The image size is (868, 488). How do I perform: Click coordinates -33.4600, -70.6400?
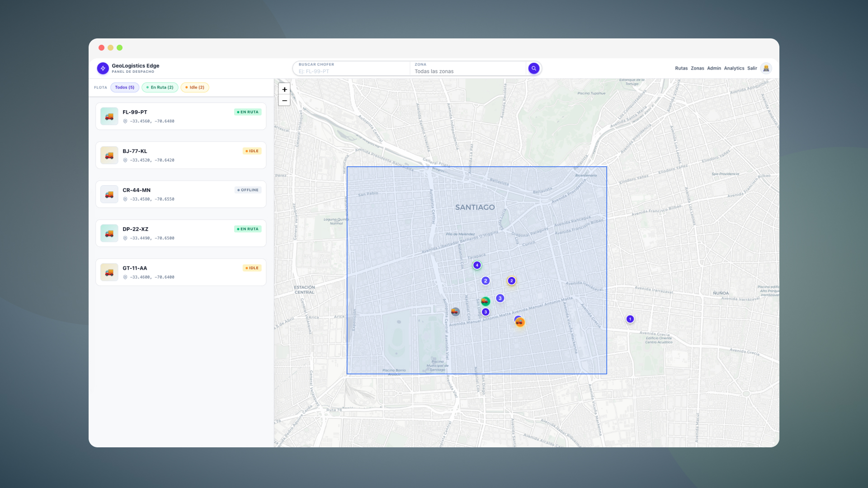pyautogui.click(x=152, y=277)
